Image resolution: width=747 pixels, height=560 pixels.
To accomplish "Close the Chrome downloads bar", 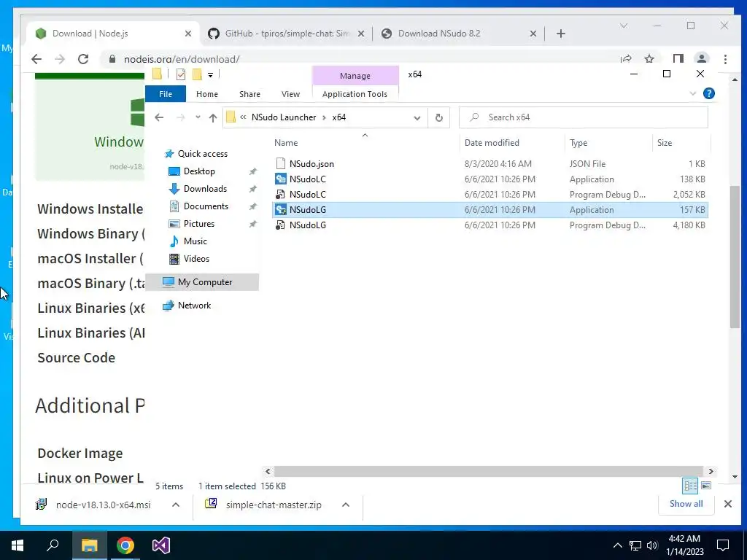I will pos(727,504).
